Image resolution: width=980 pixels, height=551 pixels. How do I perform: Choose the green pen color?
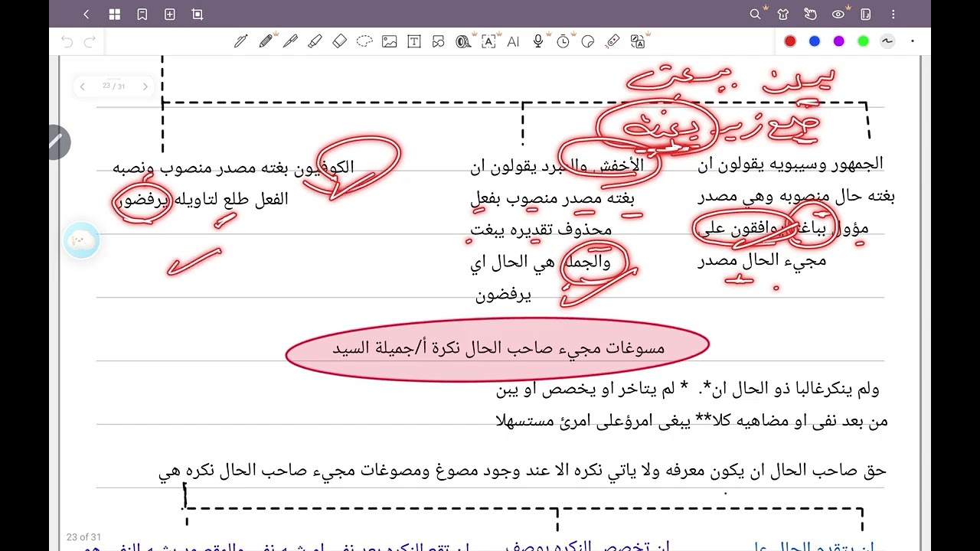pos(864,41)
